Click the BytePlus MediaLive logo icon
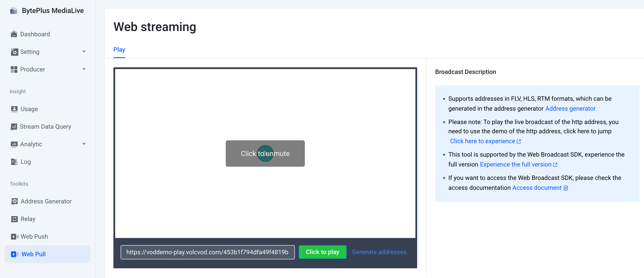Viewport: 644px width, 278px height. (x=14, y=11)
